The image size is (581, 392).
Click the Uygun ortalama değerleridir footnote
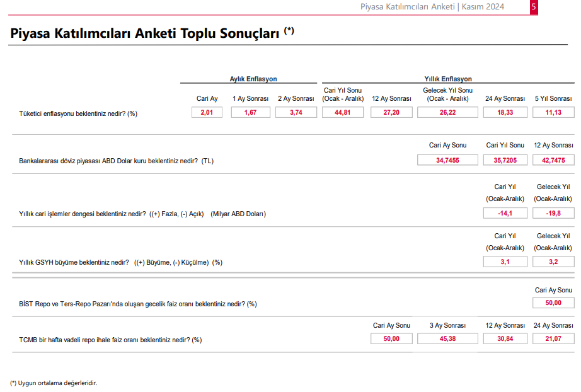(54, 383)
